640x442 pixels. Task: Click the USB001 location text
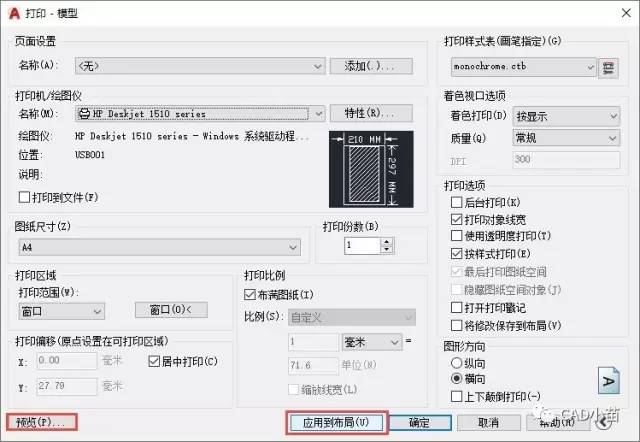[x=90, y=155]
